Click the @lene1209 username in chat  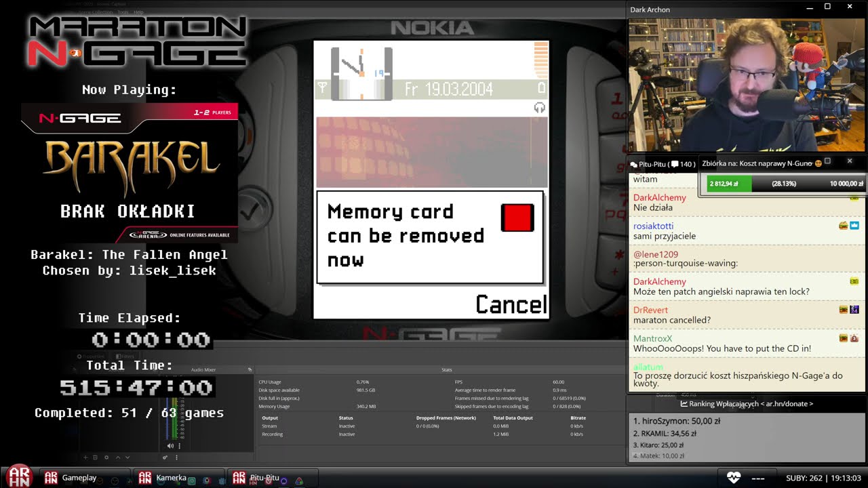[656, 254]
